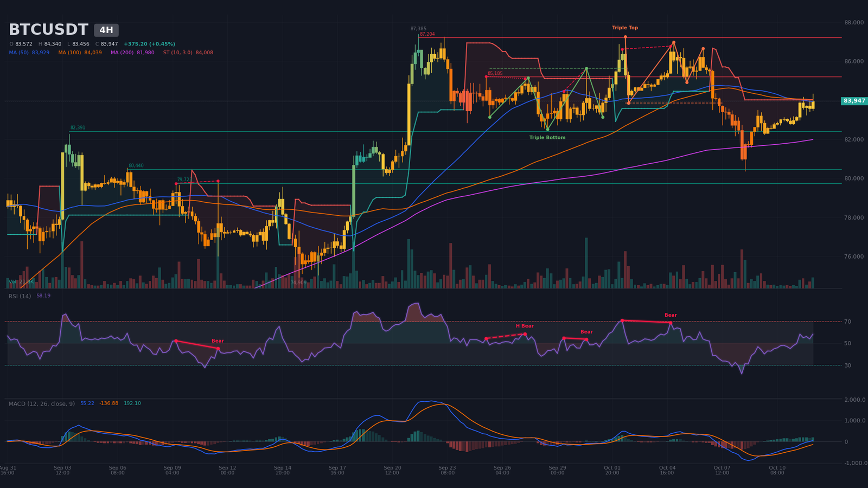Select the close value in the OHLC row
The image size is (868, 488).
tap(110, 44)
